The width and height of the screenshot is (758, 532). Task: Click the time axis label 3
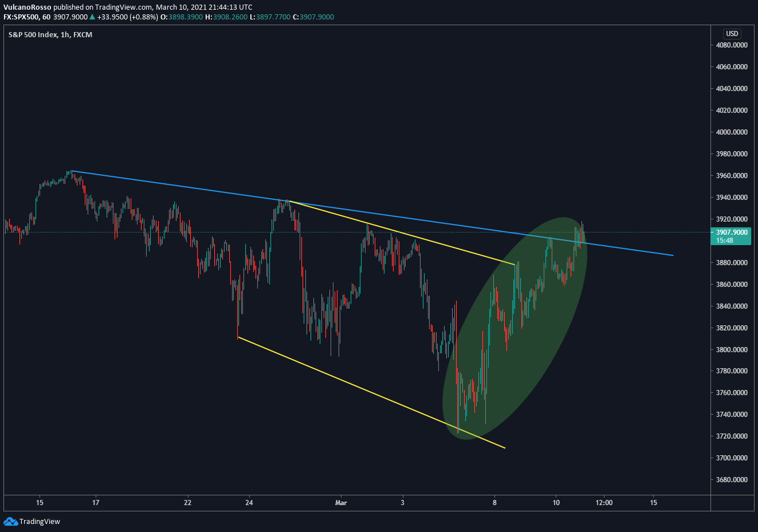403,503
